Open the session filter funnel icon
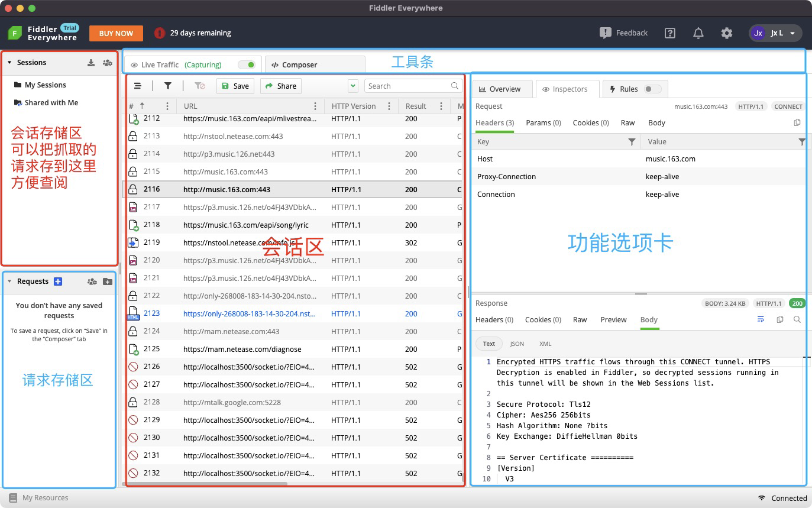 pos(168,86)
